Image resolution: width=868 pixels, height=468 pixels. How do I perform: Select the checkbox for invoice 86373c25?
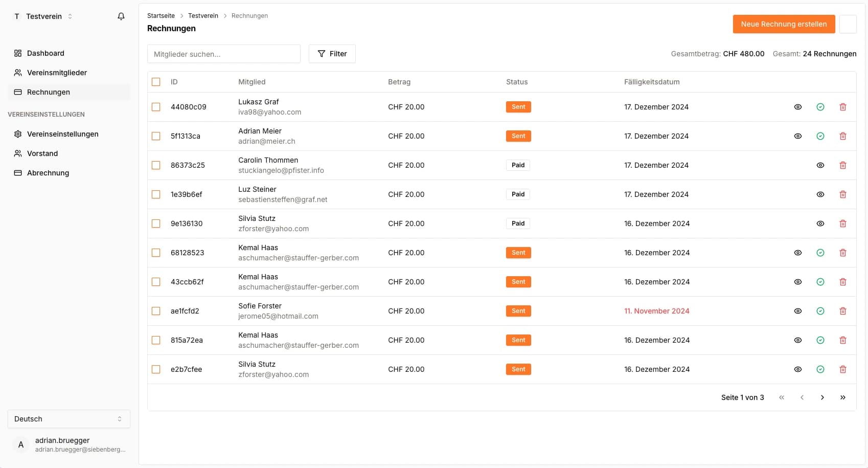click(x=156, y=165)
